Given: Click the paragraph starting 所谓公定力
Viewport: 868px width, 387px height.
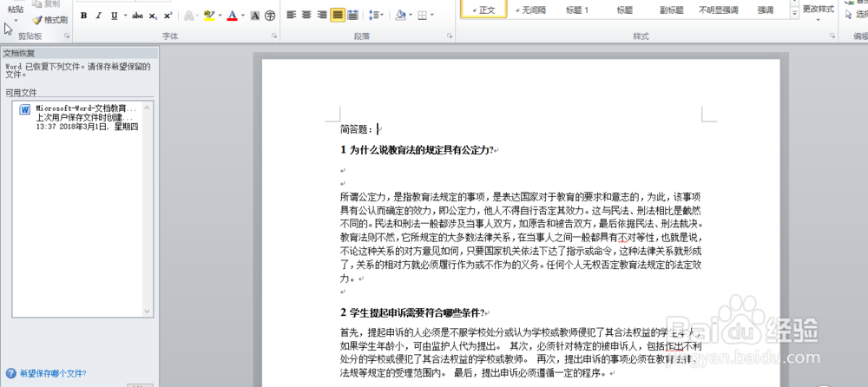Looking at the screenshot, I should 521,237.
